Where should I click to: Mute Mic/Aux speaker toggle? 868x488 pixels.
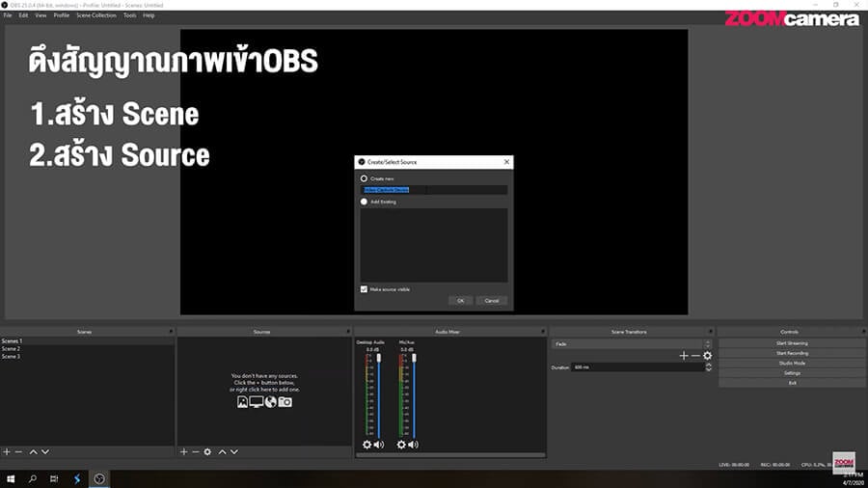pos(414,445)
